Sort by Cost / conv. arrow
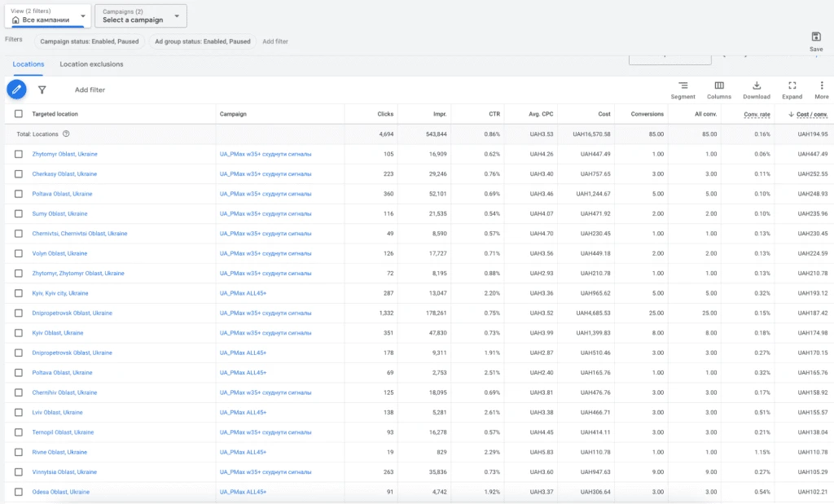 [791, 114]
